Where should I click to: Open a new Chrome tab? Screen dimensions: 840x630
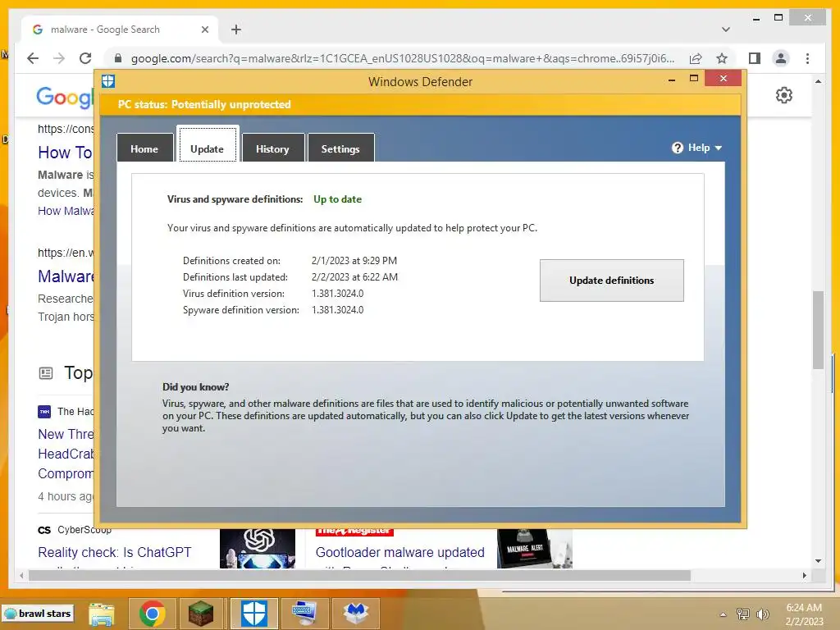[236, 30]
